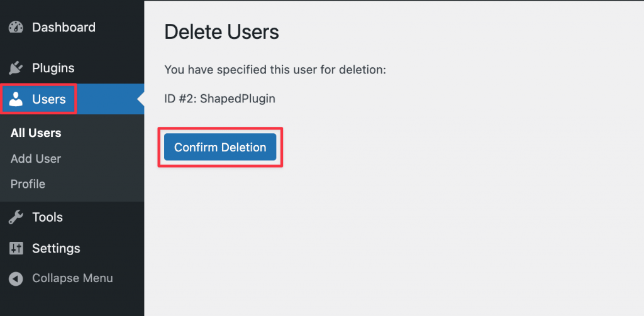This screenshot has height=316, width=644.
Task: Click the Confirm Deletion button
Action: tap(220, 147)
